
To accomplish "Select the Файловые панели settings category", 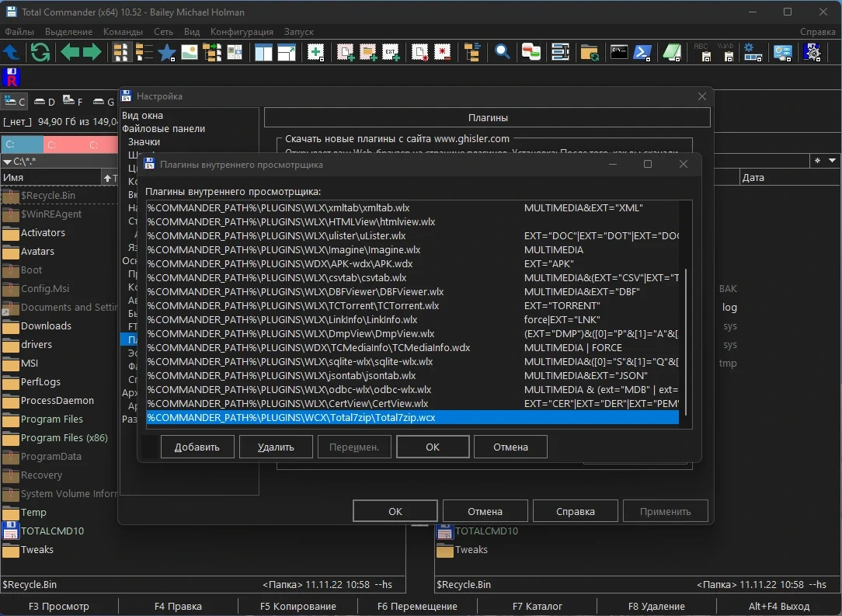I will (163, 128).
